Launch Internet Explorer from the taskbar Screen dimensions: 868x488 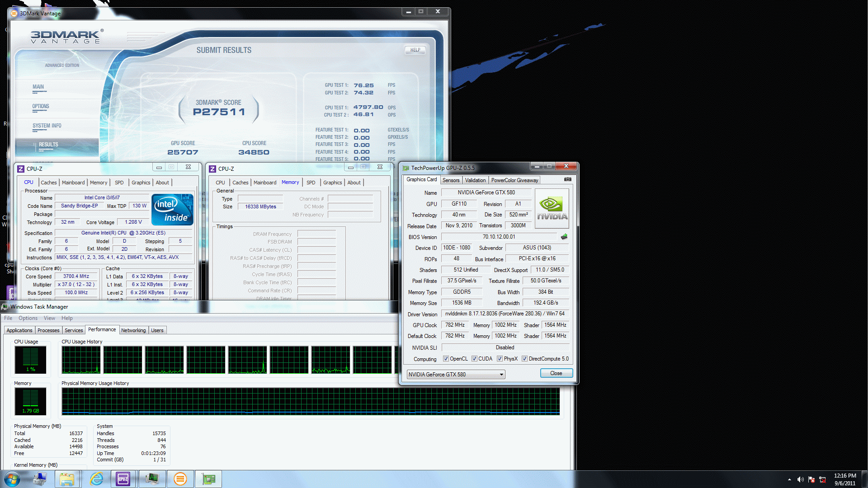pyautogui.click(x=96, y=479)
